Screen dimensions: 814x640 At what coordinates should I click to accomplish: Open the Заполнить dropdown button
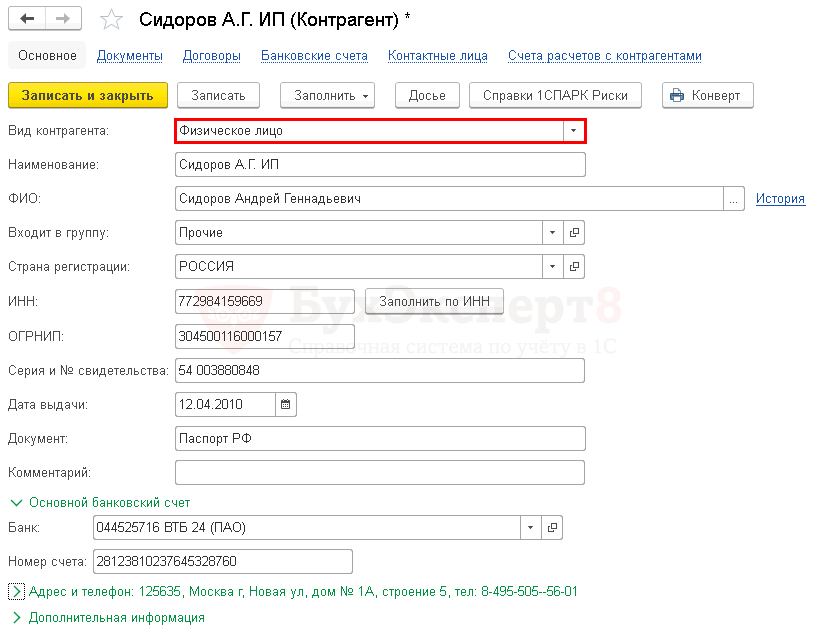[x=326, y=96]
